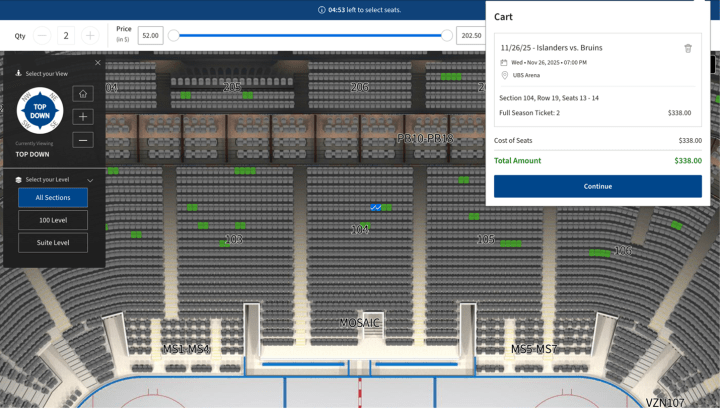The image size is (720, 409).
Task: Zoom in on the seat map
Action: coord(83,117)
